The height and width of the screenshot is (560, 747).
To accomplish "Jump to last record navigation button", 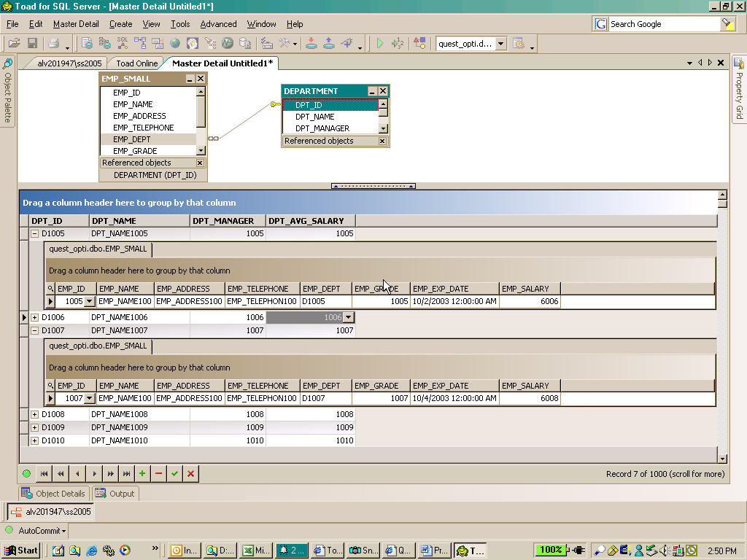I will [x=127, y=474].
